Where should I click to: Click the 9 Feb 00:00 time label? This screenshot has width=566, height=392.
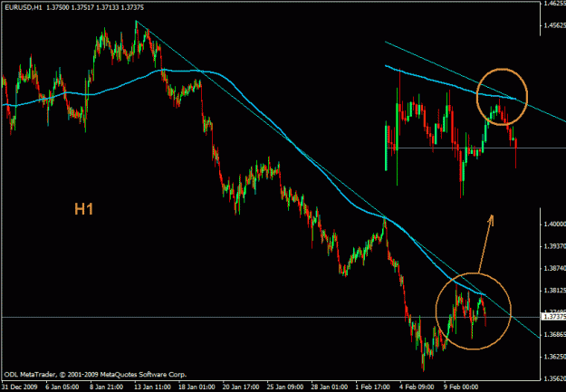pos(461,387)
